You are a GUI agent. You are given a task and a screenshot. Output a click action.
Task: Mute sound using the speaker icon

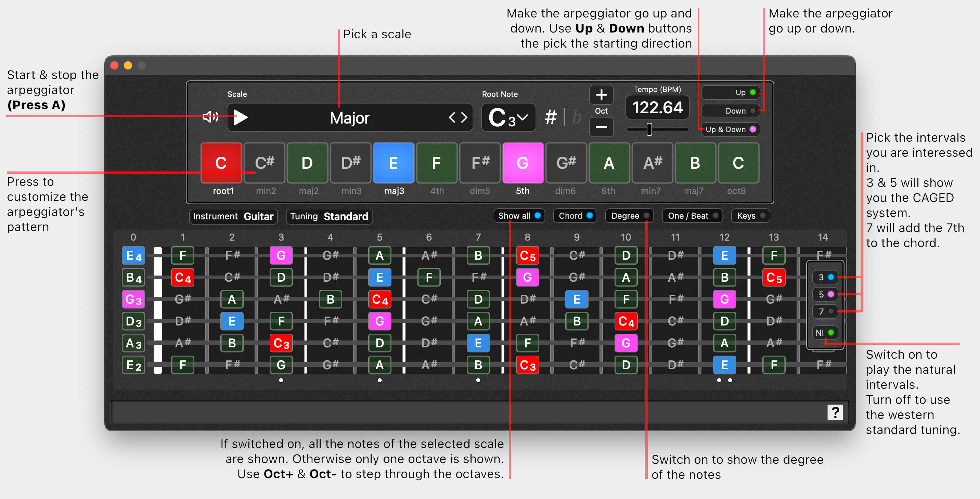(210, 117)
